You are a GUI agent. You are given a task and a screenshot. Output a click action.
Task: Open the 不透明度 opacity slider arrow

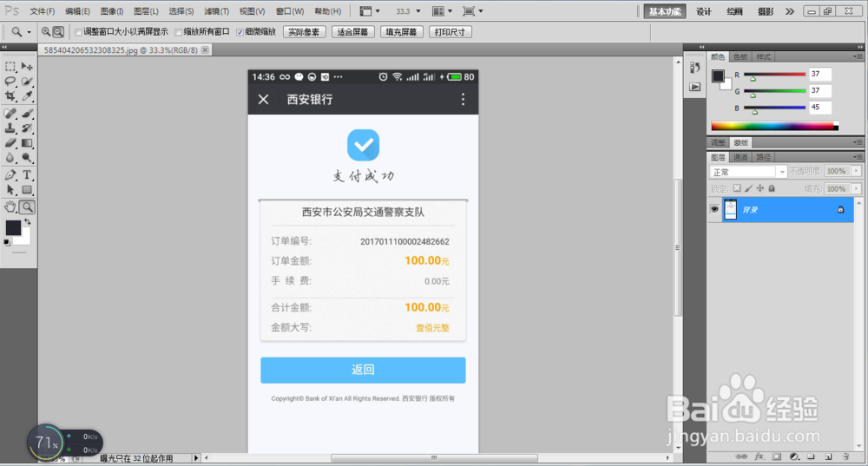856,171
